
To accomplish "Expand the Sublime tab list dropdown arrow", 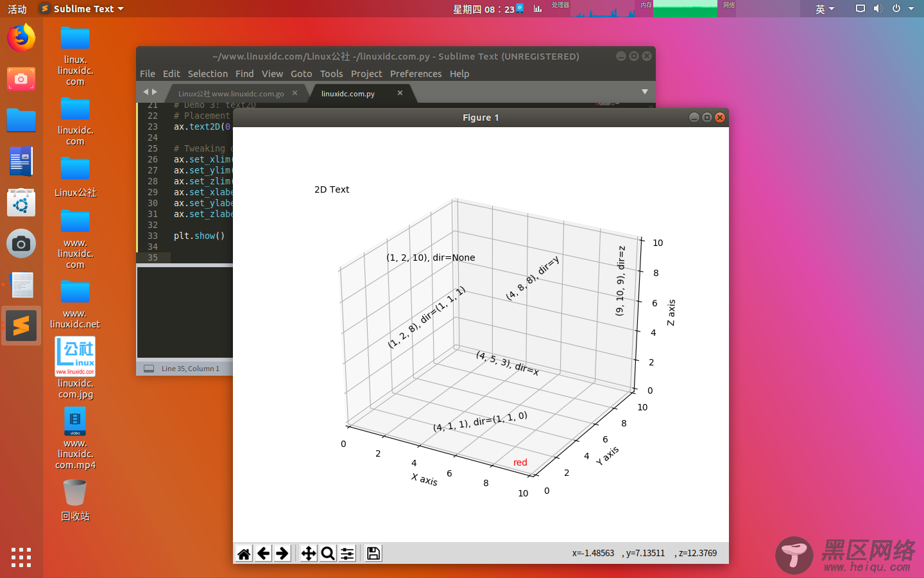I will tap(644, 92).
